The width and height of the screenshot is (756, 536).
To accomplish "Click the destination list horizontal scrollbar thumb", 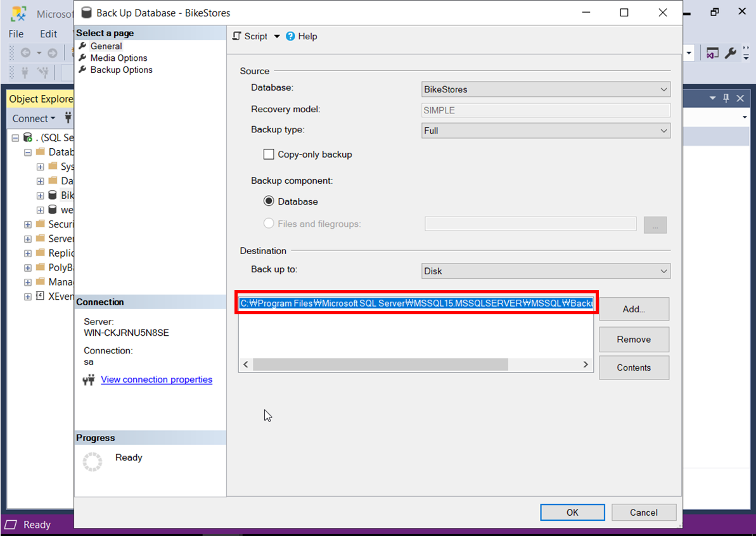I will pyautogui.click(x=380, y=364).
